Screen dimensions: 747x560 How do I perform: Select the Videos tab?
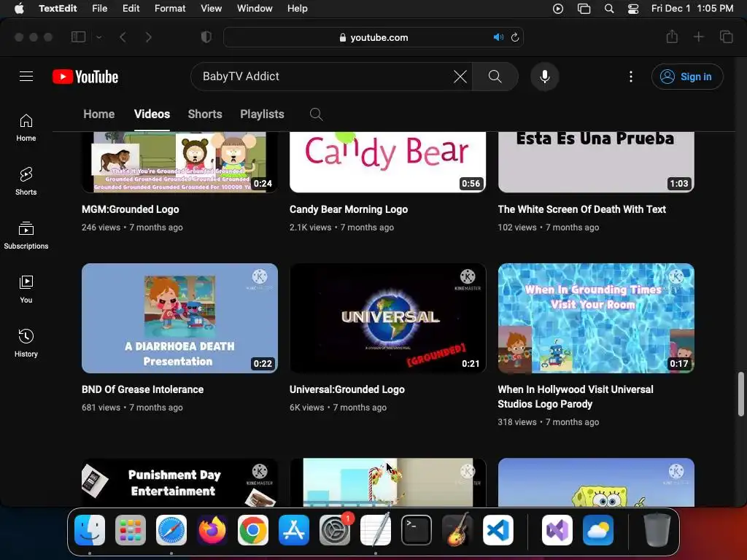[152, 114]
